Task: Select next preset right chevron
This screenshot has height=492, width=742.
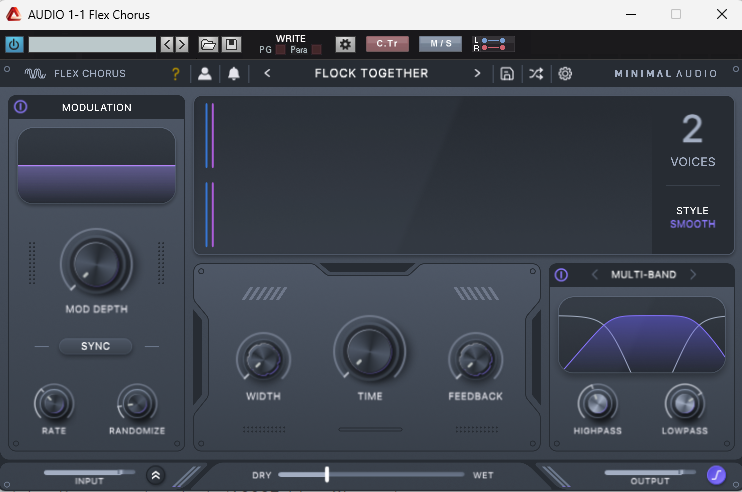Action: point(477,73)
